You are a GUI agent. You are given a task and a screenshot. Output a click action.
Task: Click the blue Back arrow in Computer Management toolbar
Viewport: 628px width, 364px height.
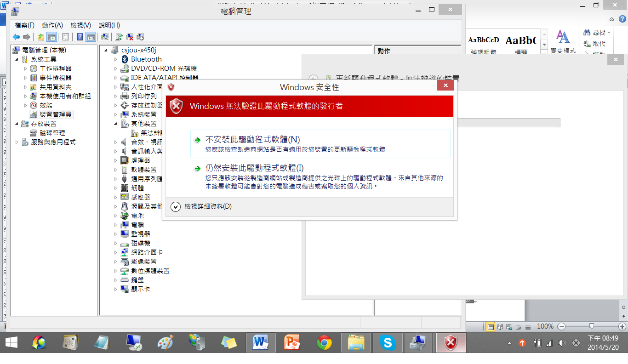[16, 37]
